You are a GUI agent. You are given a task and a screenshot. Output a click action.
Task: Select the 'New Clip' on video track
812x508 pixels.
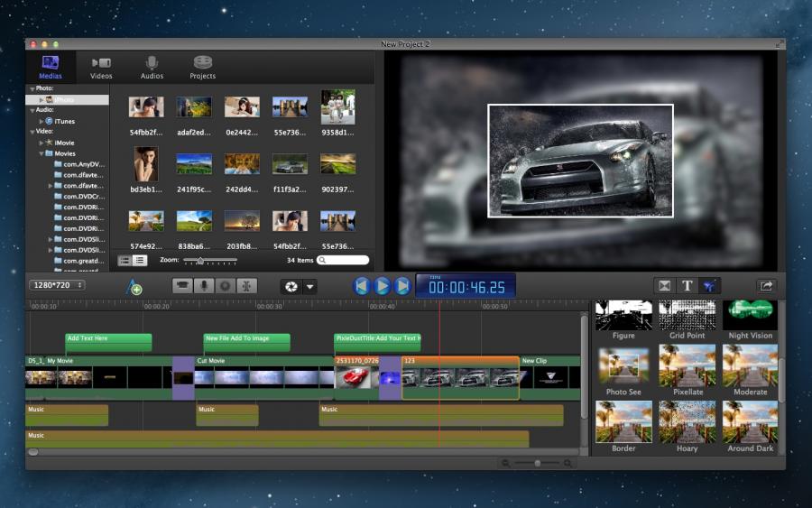click(550, 377)
